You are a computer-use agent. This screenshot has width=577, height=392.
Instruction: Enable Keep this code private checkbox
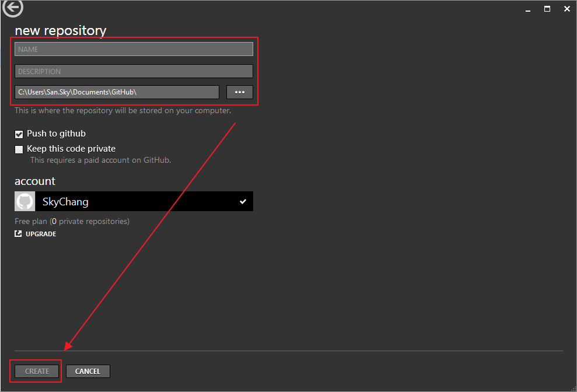click(19, 149)
